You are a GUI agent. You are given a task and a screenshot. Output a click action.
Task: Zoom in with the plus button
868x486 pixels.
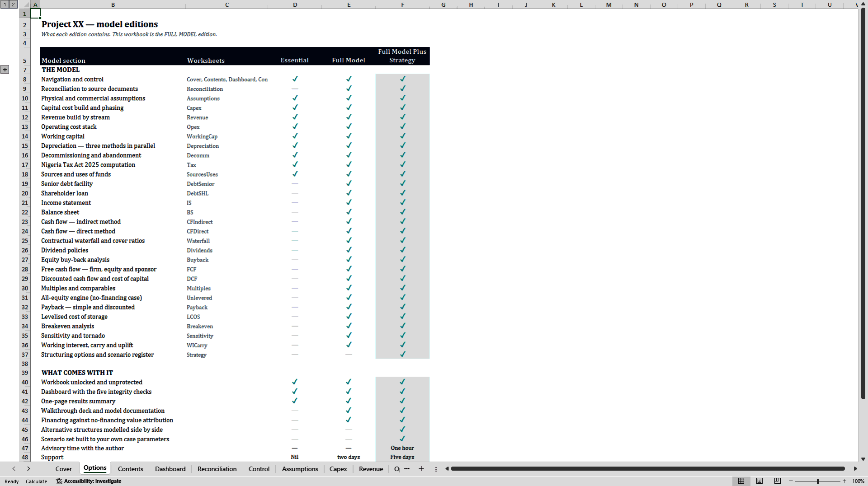(844, 481)
